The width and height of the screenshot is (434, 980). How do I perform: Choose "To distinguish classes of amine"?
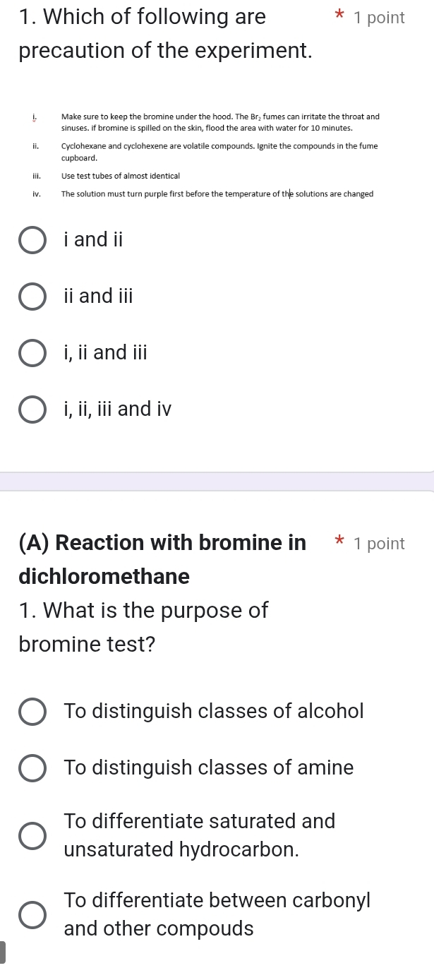tap(32, 767)
